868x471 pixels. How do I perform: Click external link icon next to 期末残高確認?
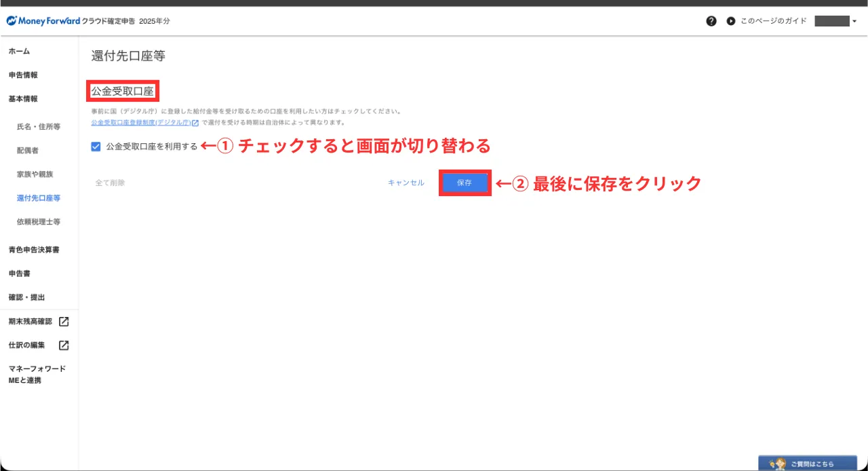point(64,322)
